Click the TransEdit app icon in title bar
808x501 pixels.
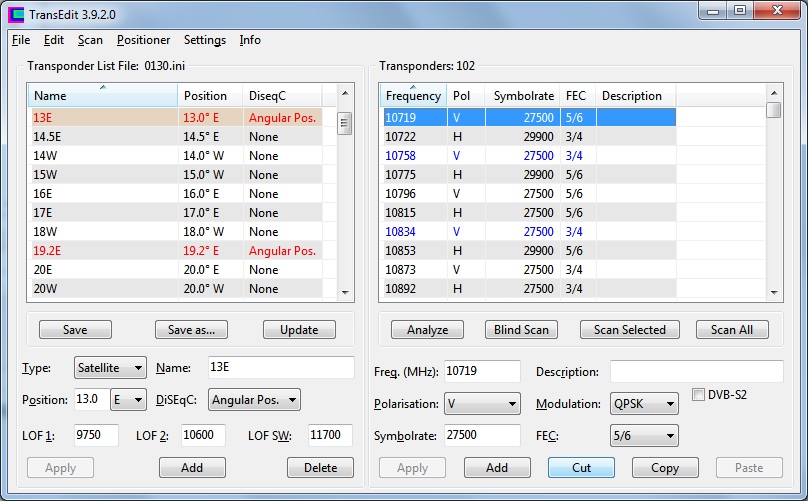[x=15, y=14]
